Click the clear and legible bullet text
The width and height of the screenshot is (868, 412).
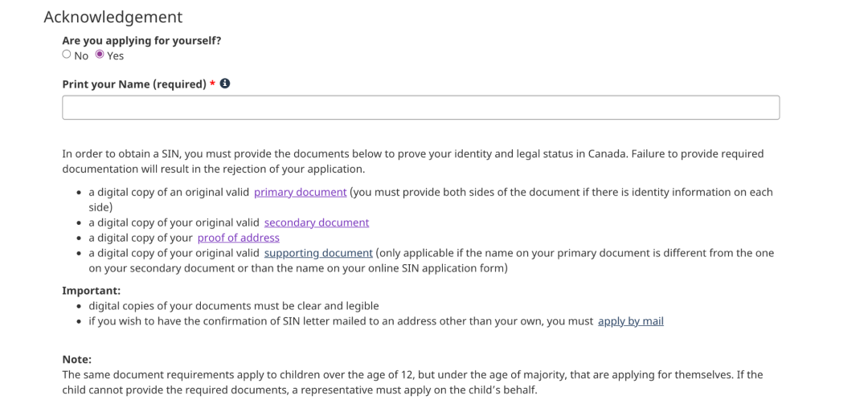pyautogui.click(x=233, y=306)
